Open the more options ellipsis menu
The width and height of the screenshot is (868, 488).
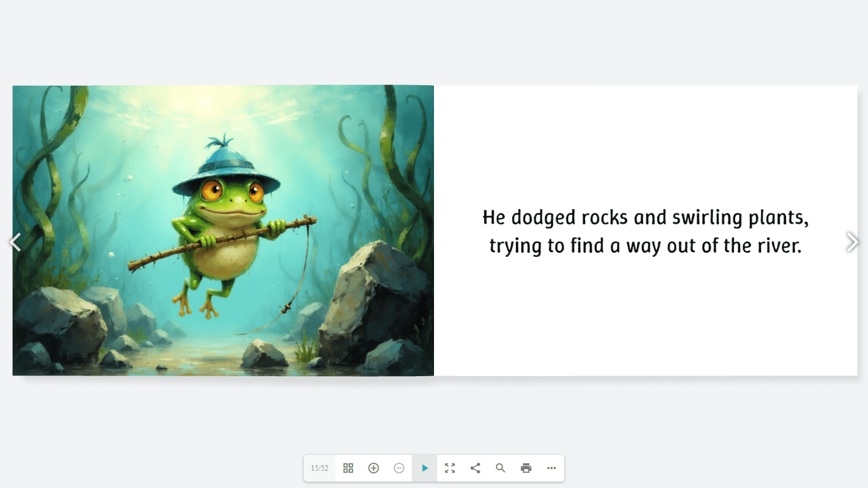[552, 468]
